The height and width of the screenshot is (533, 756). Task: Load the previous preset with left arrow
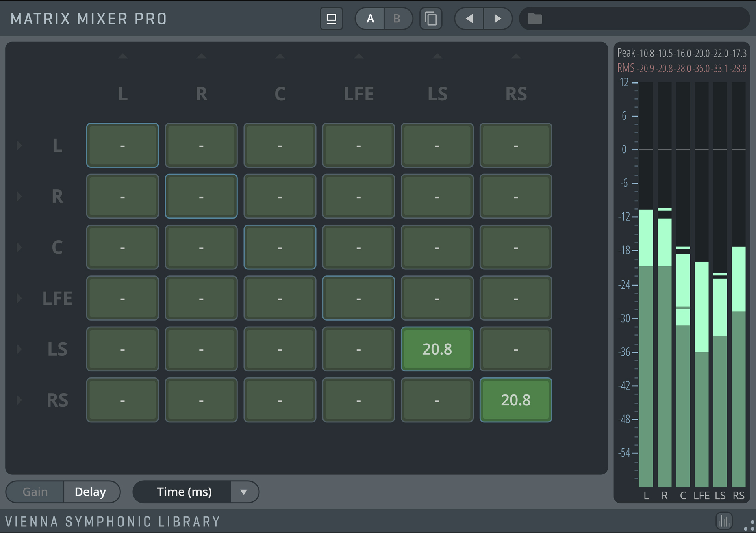469,19
